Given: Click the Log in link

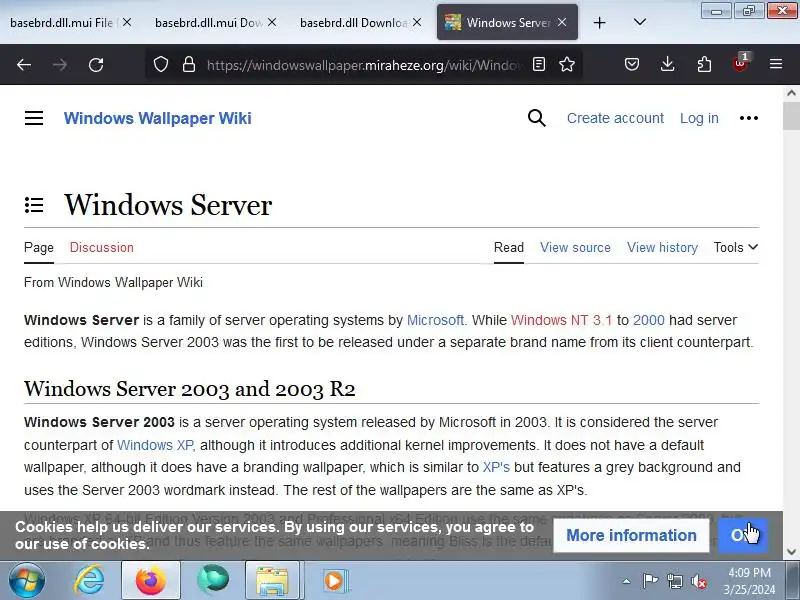Looking at the screenshot, I should (699, 118).
